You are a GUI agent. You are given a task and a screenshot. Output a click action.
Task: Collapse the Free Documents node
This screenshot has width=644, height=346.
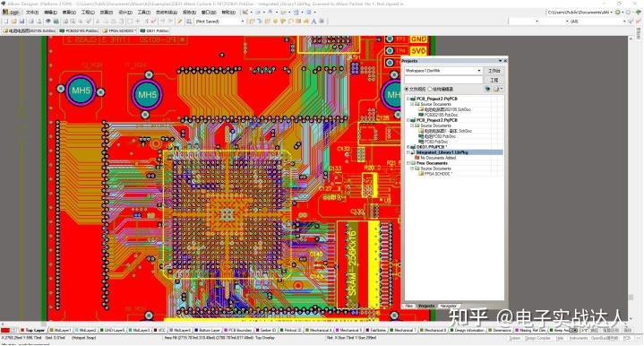tap(409, 163)
